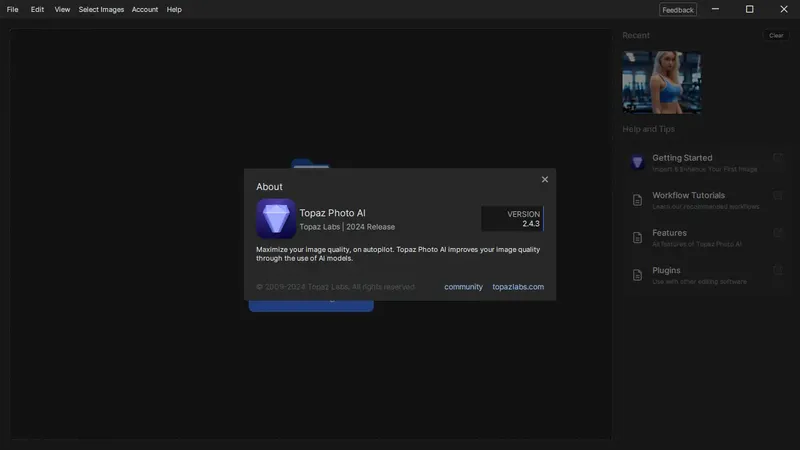The height and width of the screenshot is (450, 800).
Task: Click external-link icon beside Getting Started
Action: point(778,157)
